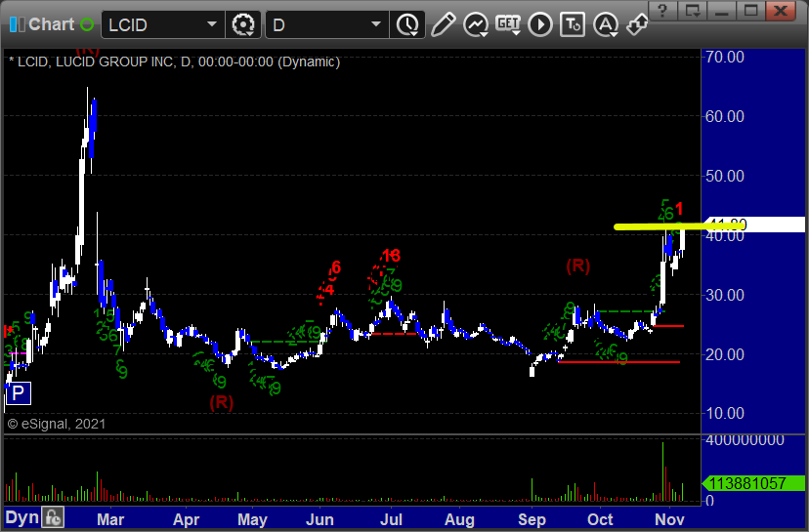Click the May label on time axis
Viewport: 809px width, 532px height.
click(x=252, y=519)
